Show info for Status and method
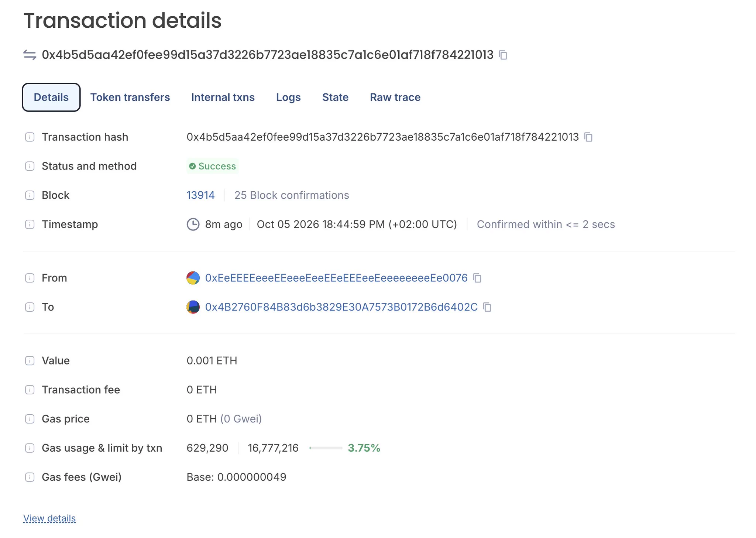 coord(30,166)
